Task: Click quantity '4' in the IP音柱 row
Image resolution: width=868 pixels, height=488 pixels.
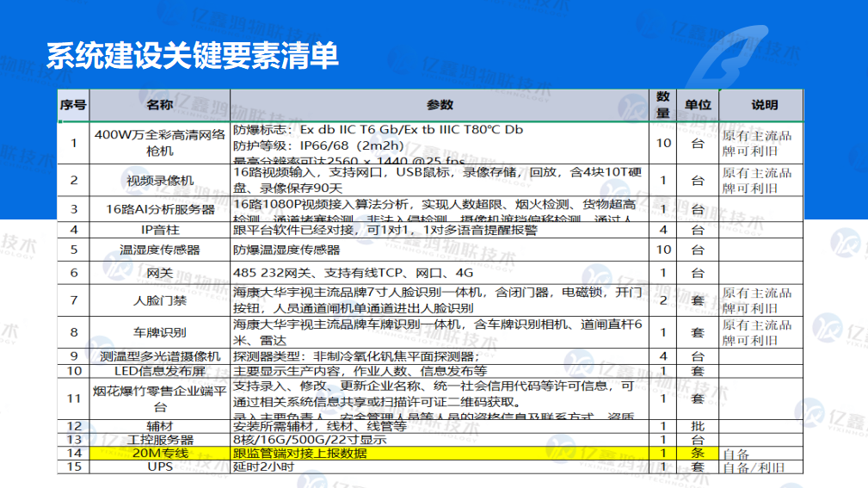Action: tap(663, 230)
